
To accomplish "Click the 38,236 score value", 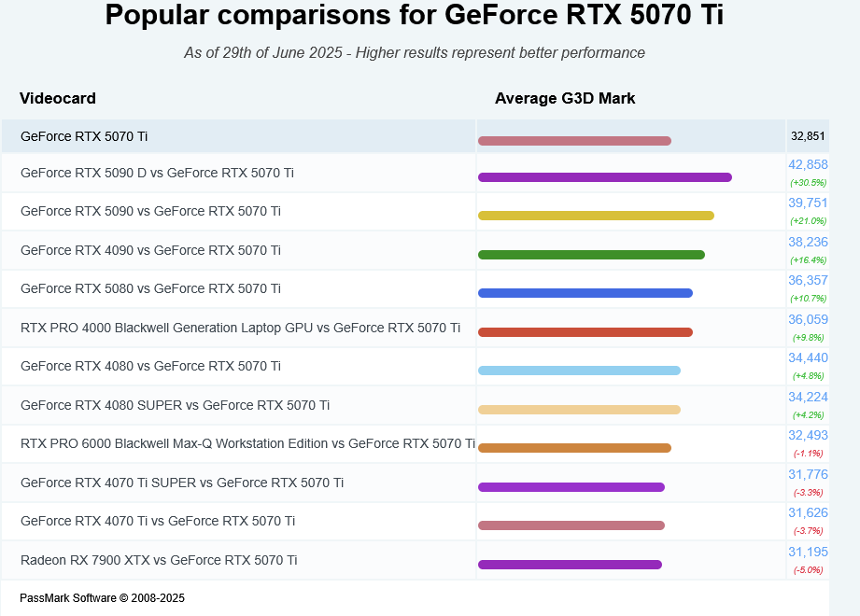I will tap(808, 243).
